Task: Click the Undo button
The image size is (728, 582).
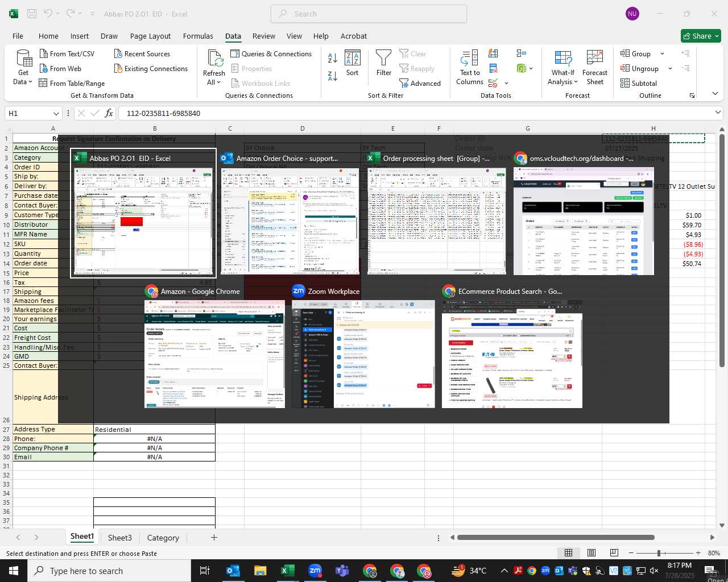Action: pyautogui.click(x=49, y=14)
